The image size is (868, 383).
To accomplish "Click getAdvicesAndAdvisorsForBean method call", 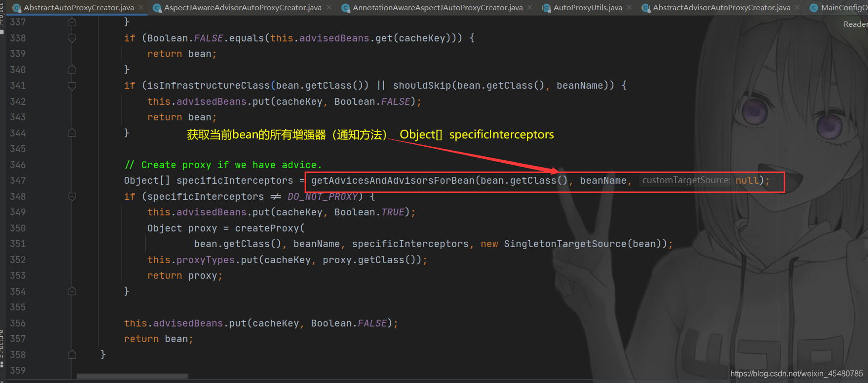I will (x=393, y=181).
